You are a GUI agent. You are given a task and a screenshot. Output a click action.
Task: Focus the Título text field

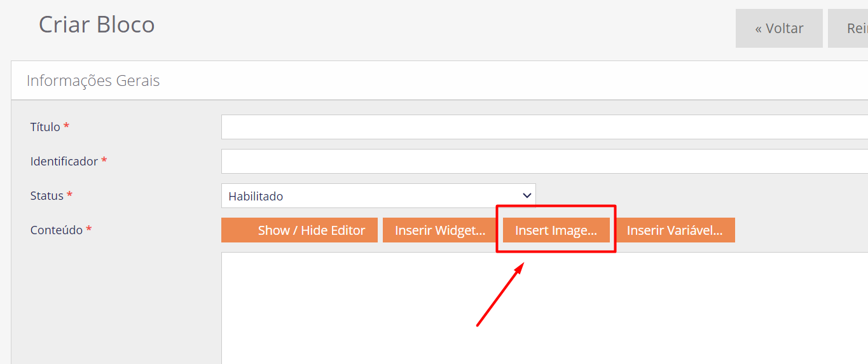pos(544,127)
